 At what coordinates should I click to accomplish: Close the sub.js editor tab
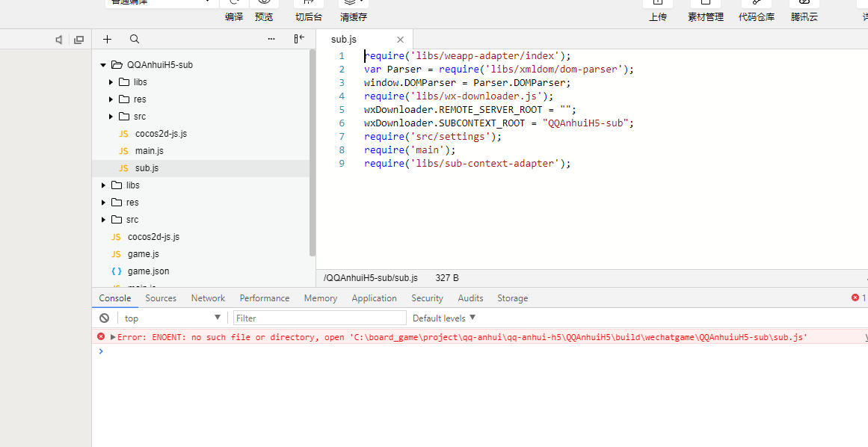(x=400, y=40)
